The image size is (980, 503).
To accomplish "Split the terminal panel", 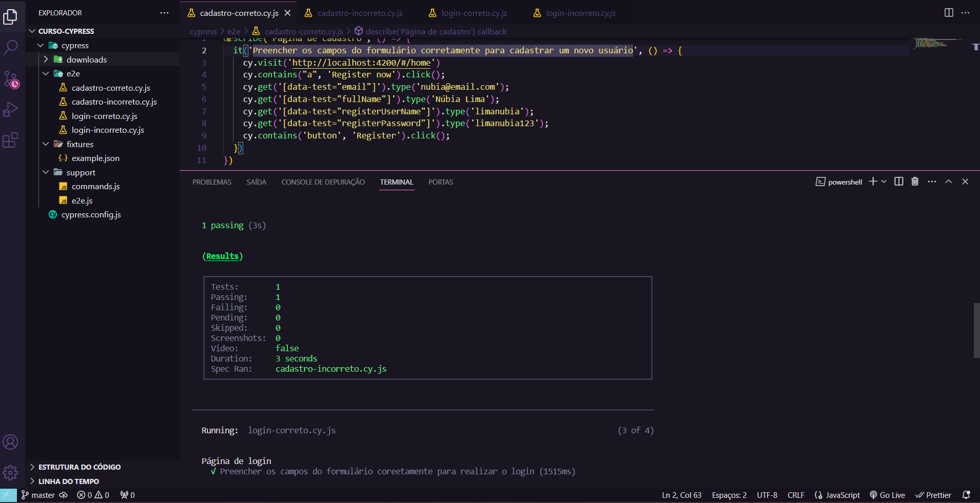I will click(x=898, y=182).
